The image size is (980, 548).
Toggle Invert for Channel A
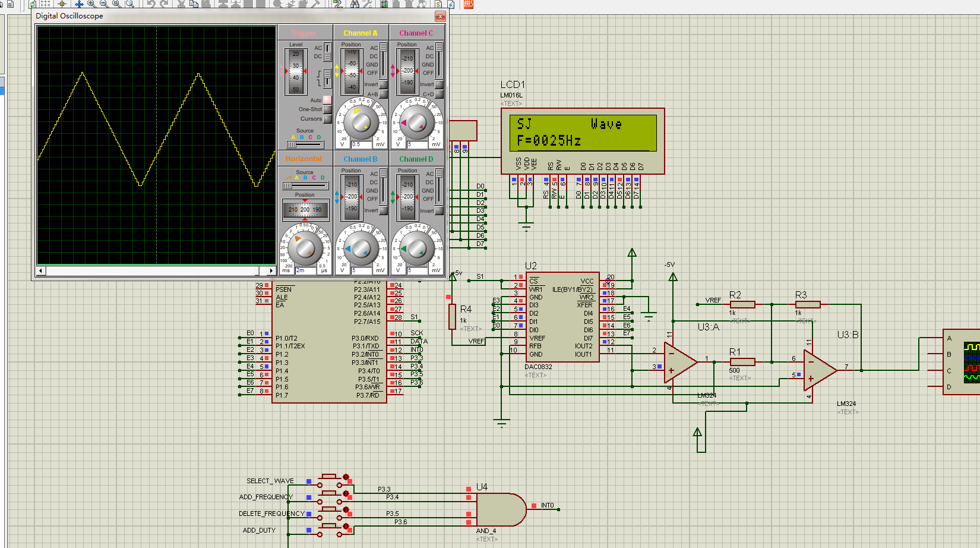pos(383,84)
